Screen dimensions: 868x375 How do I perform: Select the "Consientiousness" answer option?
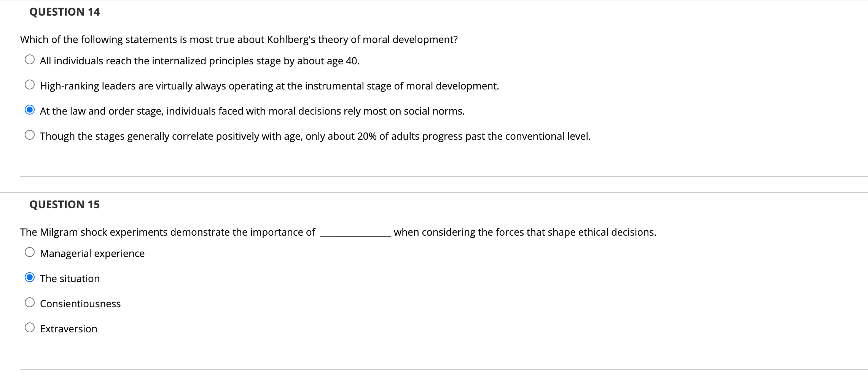30,302
